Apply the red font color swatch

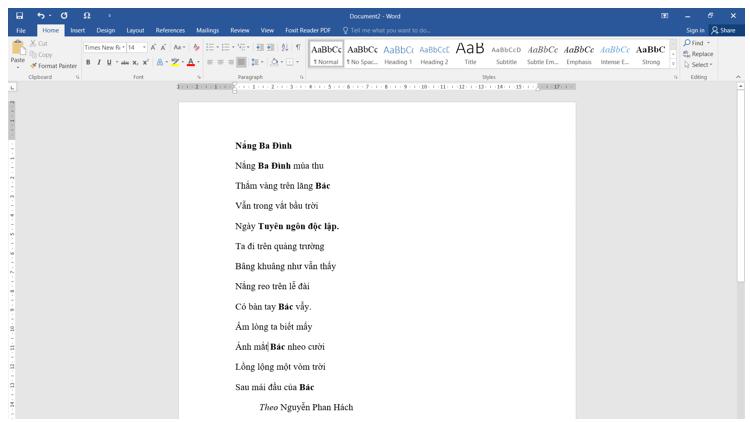point(189,62)
